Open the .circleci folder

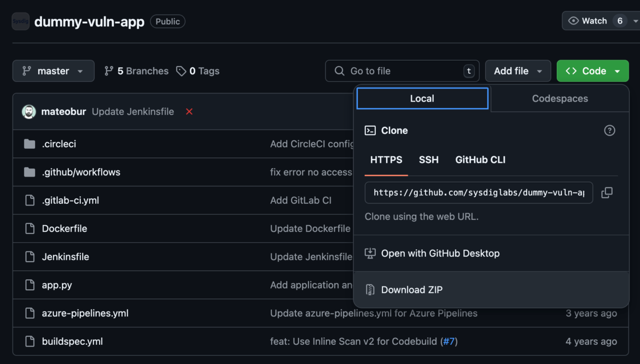click(x=59, y=144)
